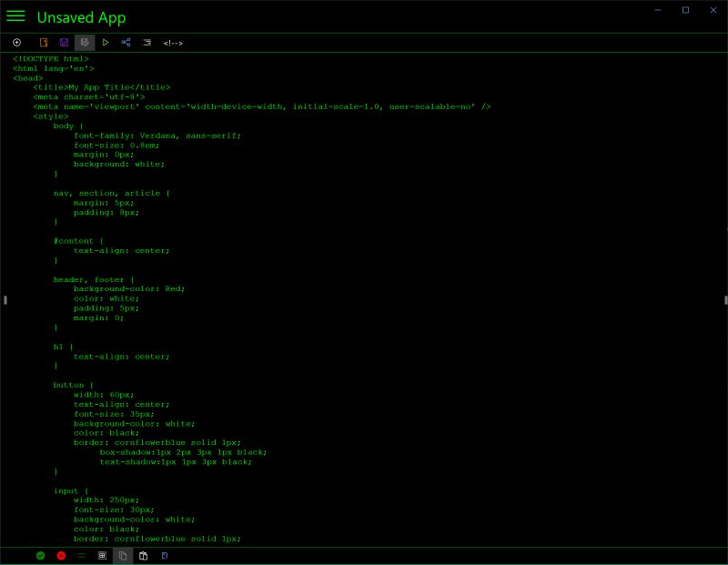Click the green checkmark icon
Image resolution: width=728 pixels, height=565 pixels.
coord(40,556)
